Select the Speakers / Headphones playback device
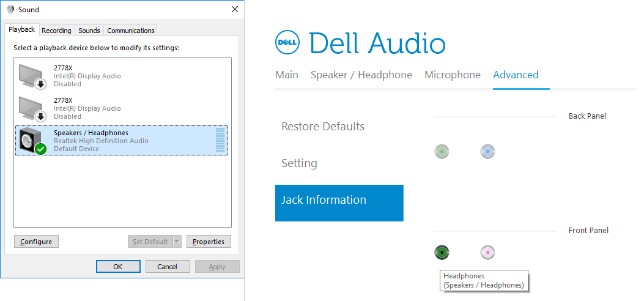Image resolution: width=644 pixels, height=301 pixels. [122, 141]
